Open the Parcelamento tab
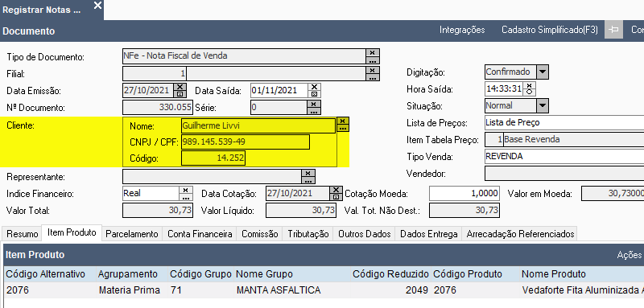Viewport: 644px width, 308px height. [x=132, y=234]
